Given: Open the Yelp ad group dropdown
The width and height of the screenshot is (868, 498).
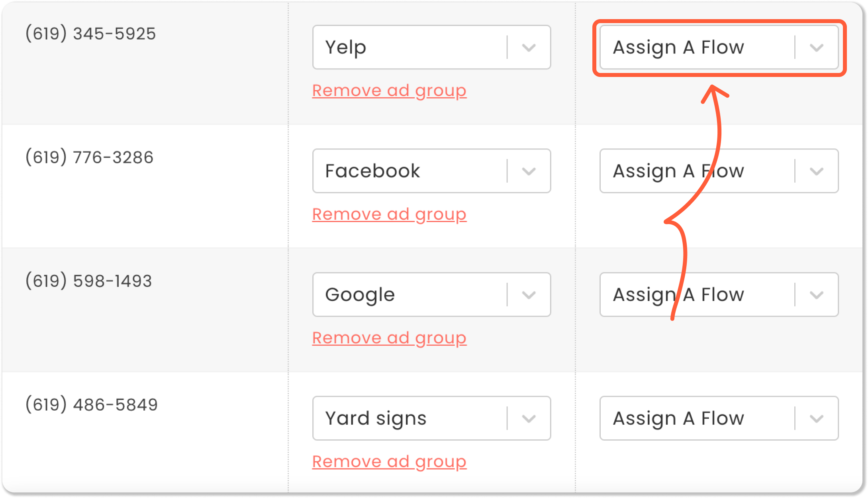Looking at the screenshot, I should 431,47.
